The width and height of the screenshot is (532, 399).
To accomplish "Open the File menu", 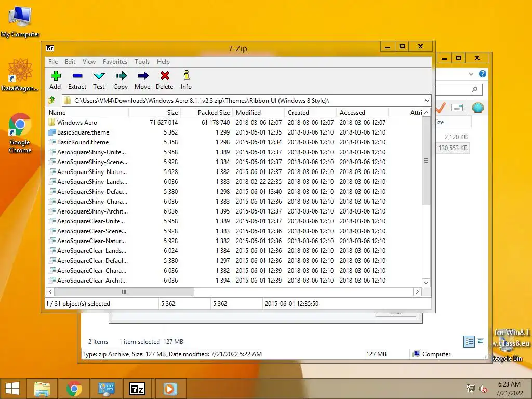I will (x=53, y=62).
